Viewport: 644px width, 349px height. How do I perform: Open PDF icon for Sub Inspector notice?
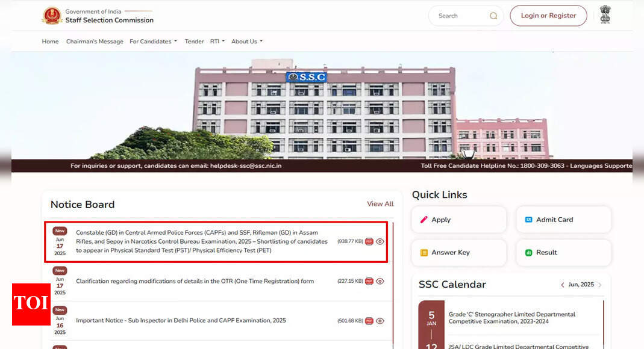tap(369, 321)
